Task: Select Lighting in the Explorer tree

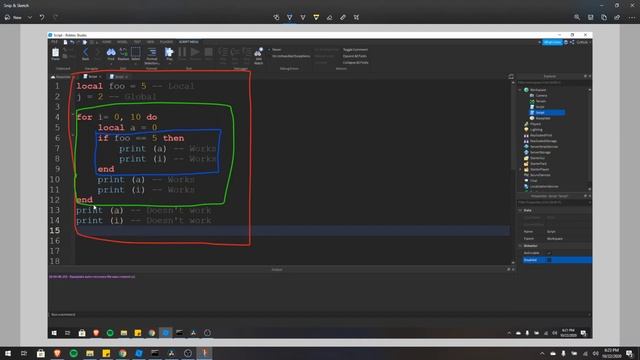Action: click(536, 129)
